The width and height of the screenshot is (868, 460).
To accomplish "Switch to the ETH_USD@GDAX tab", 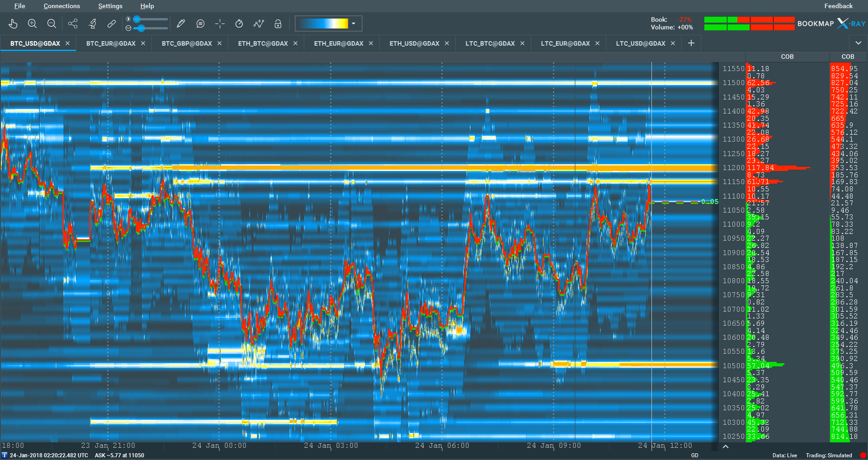I will point(414,43).
